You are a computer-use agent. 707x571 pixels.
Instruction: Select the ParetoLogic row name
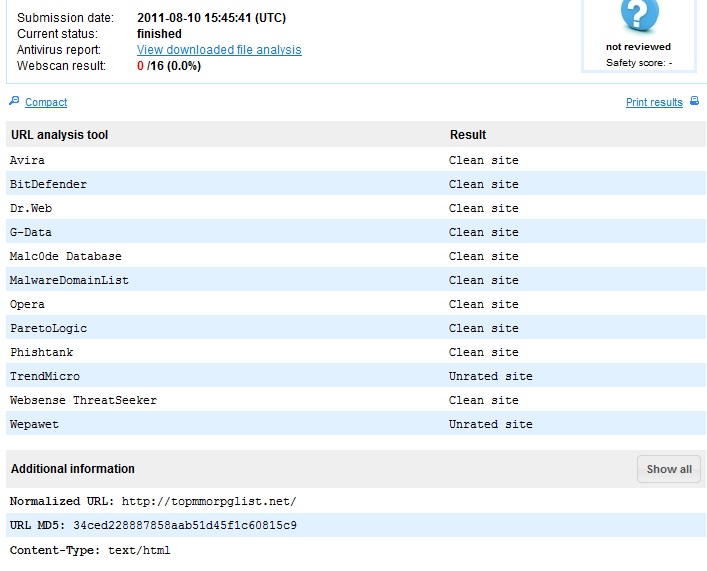pyautogui.click(x=48, y=328)
